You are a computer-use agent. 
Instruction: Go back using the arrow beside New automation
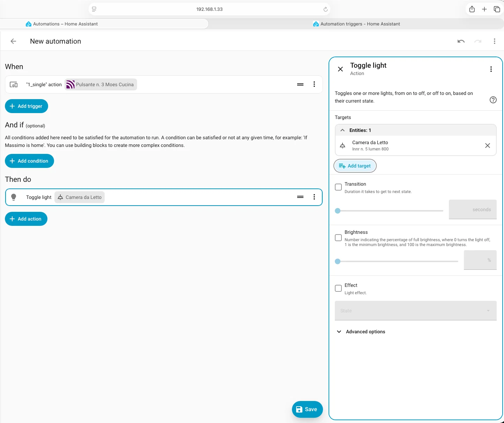pyautogui.click(x=13, y=41)
